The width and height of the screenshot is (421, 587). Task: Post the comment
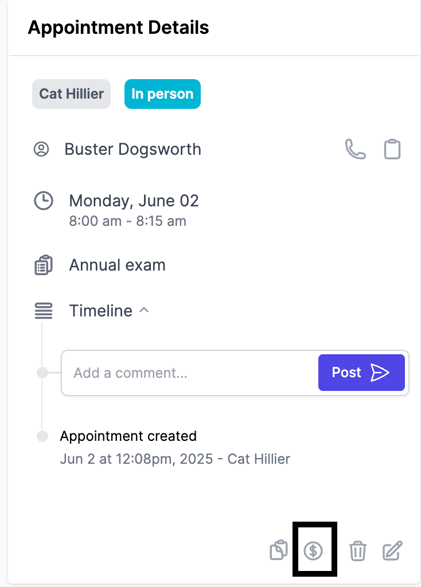click(x=361, y=372)
